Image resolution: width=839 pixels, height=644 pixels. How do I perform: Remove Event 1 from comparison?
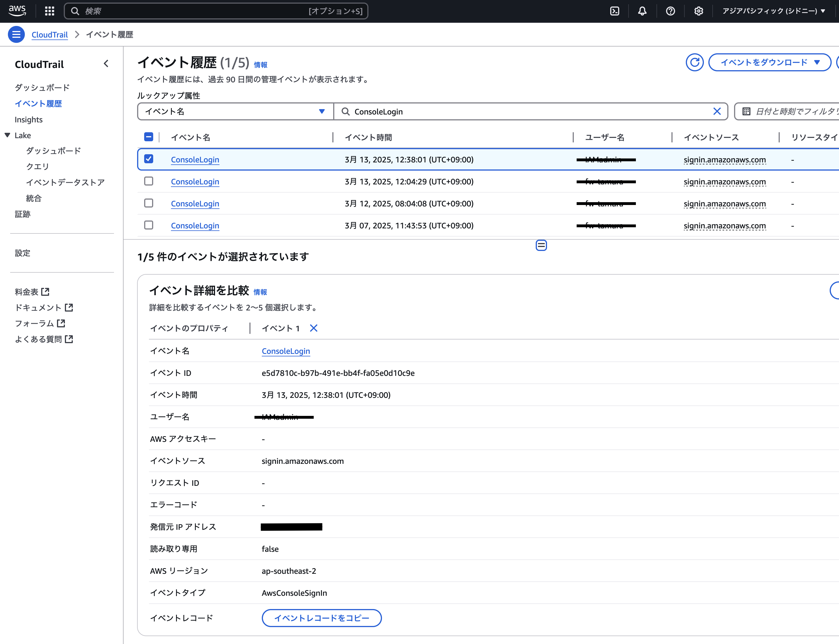tap(313, 328)
